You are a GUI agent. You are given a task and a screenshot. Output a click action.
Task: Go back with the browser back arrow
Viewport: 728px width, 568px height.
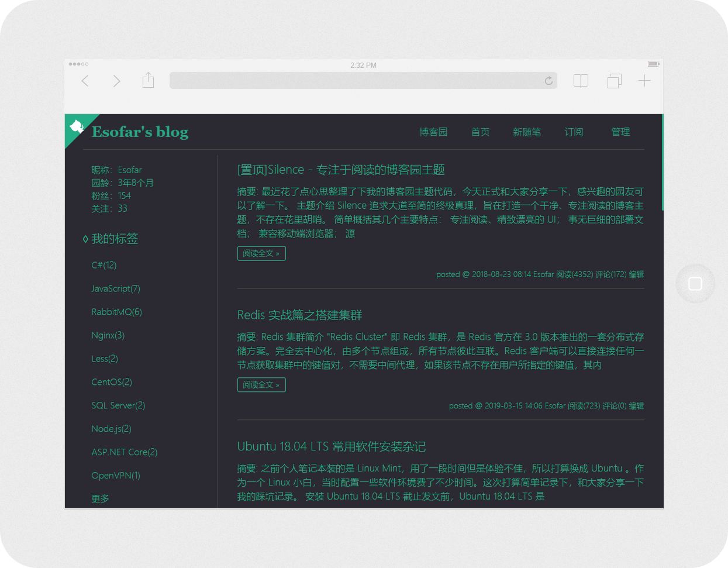tap(85, 81)
